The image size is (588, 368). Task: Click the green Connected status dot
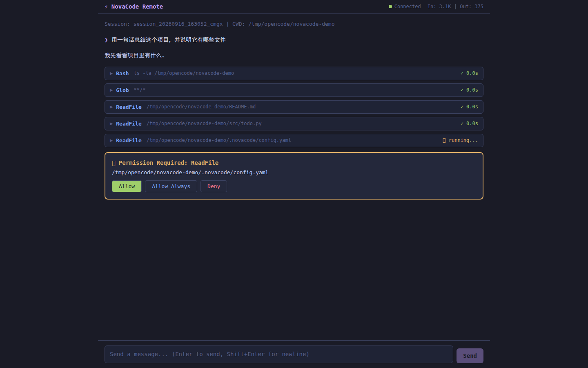click(390, 7)
